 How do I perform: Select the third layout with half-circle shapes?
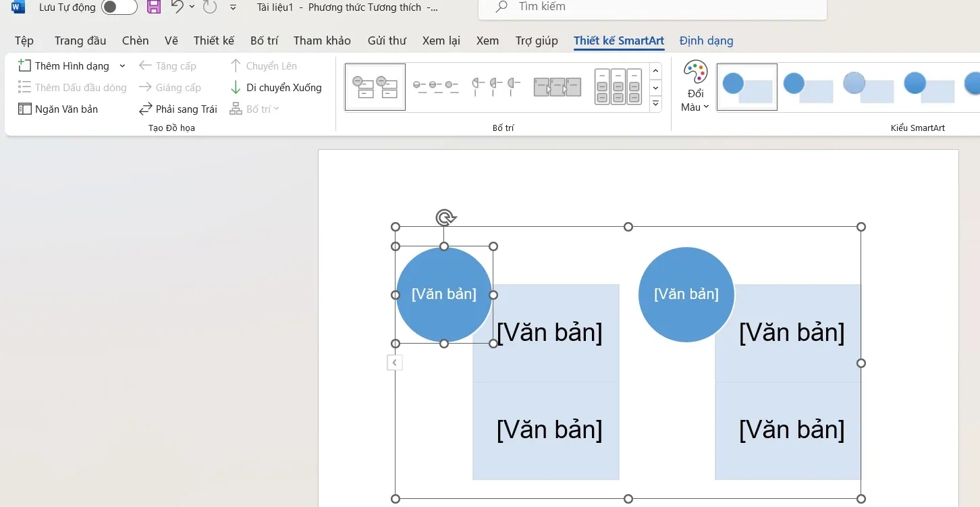pyautogui.click(x=496, y=87)
